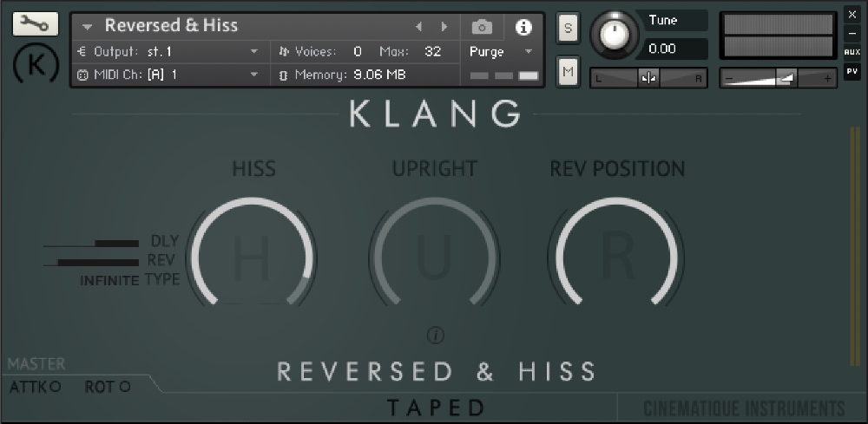Show instrument info via the i icon
Screen dimensions: 868x424
[x=523, y=27]
